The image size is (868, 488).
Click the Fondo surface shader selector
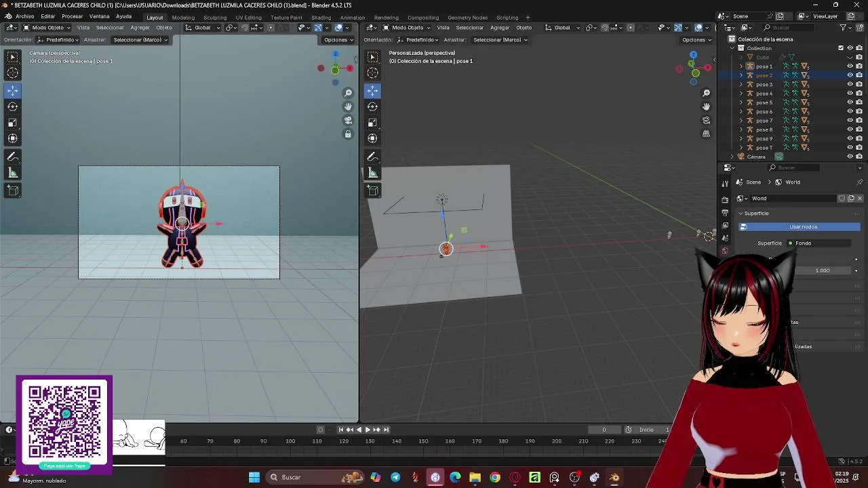coord(818,243)
